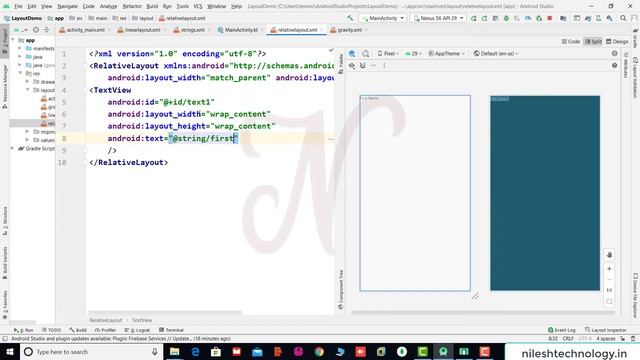Screen dimensions: 640x360
Task: Open the API 29 version dropdown
Action: coord(413,53)
